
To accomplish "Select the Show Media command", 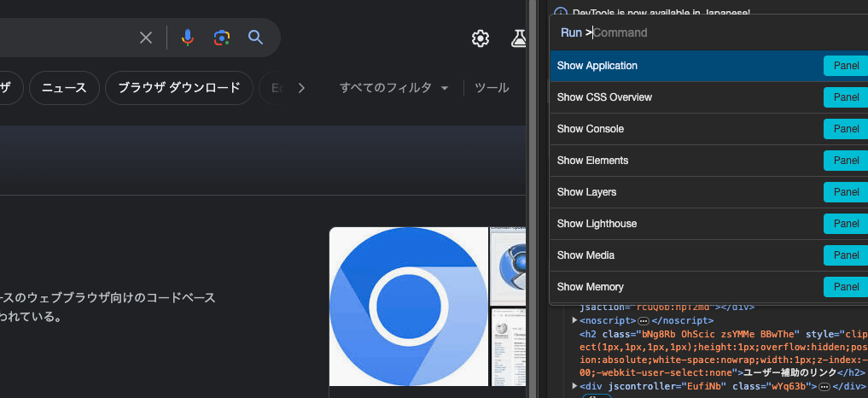I will (x=708, y=255).
